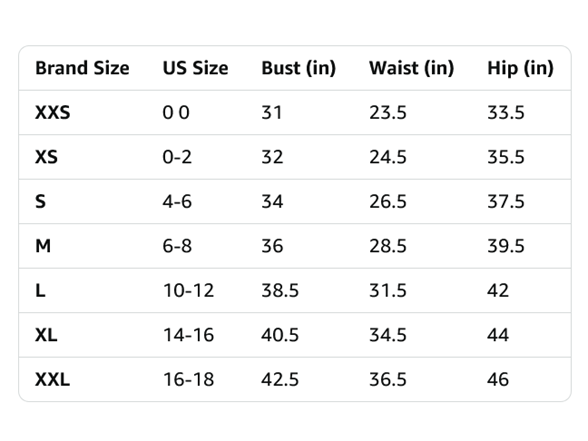The width and height of the screenshot is (588, 441).
Task: Select the 28.5 waist value
Action: [388, 246]
